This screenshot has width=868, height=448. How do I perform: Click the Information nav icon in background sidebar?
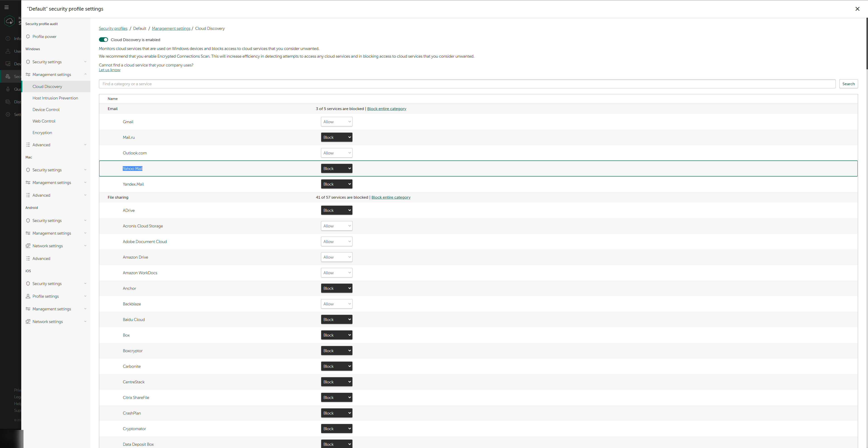8,38
